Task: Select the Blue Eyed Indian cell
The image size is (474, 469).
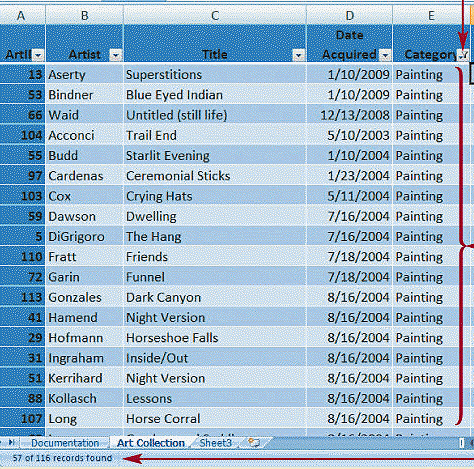Action: (x=215, y=95)
